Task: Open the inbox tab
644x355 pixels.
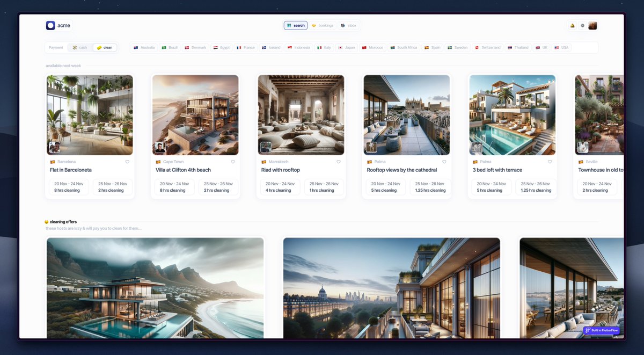Action: point(348,25)
